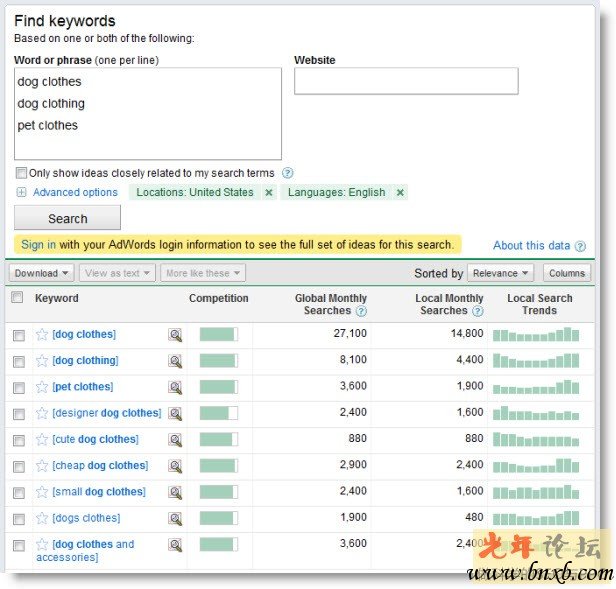This screenshot has width=616, height=589.
Task: Open the [designer dog clothes] keyword link
Action: coord(107,413)
